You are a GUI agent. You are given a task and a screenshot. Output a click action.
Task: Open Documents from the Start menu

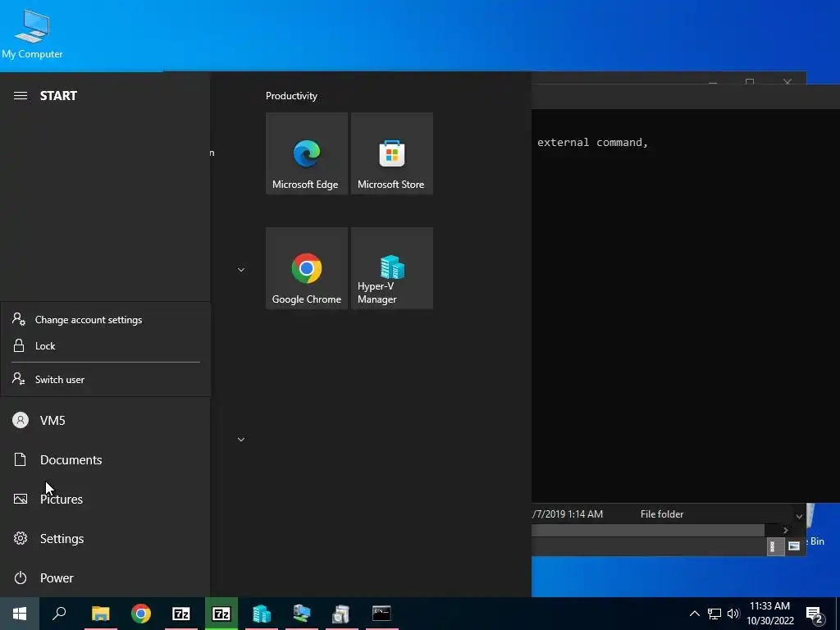[x=105, y=459]
